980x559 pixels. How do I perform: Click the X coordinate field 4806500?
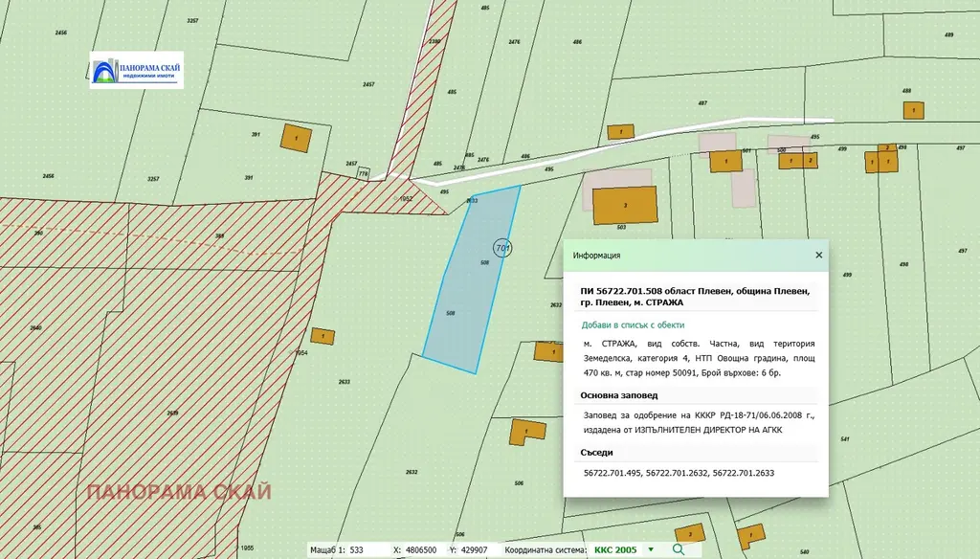[421, 550]
